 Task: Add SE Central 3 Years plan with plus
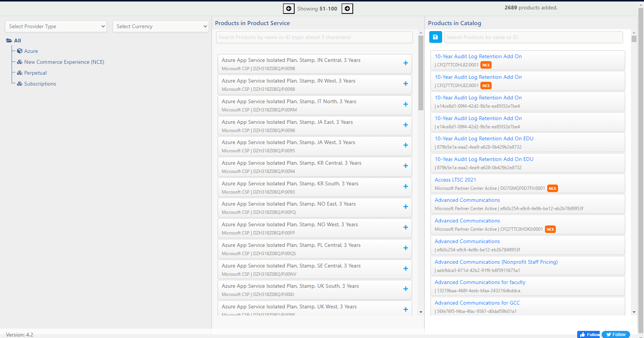[406, 269]
